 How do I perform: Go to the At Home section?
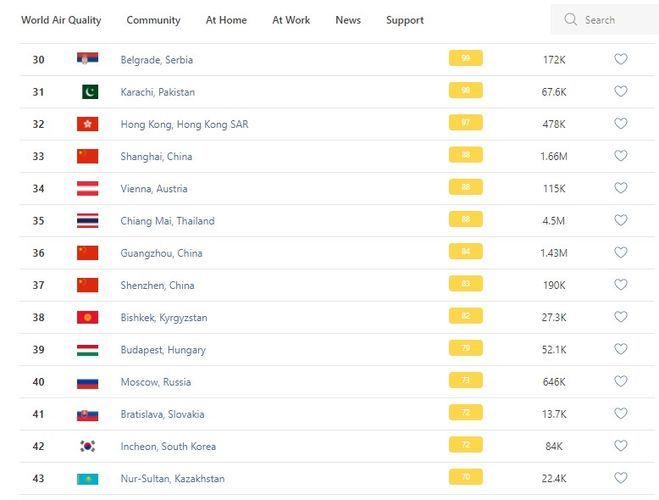[226, 20]
